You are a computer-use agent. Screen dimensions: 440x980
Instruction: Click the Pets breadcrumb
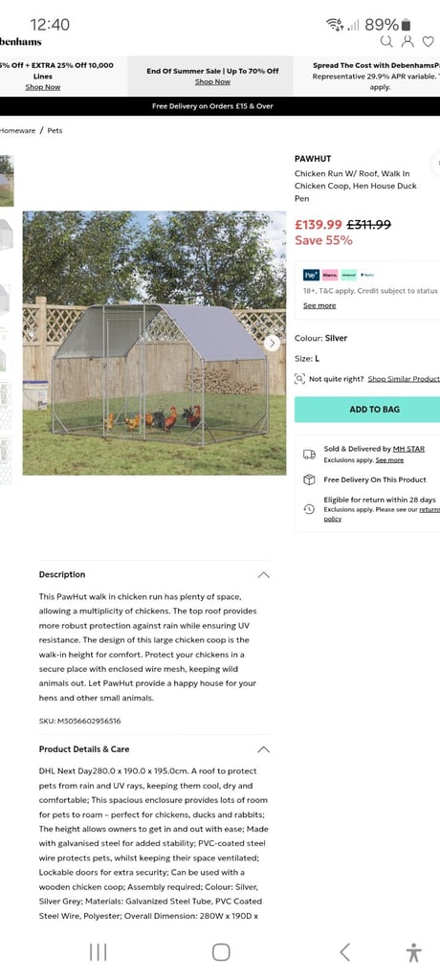click(55, 130)
